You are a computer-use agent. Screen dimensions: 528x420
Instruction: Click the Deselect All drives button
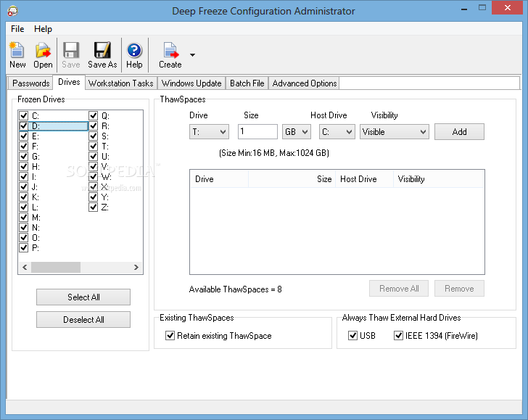[83, 320]
